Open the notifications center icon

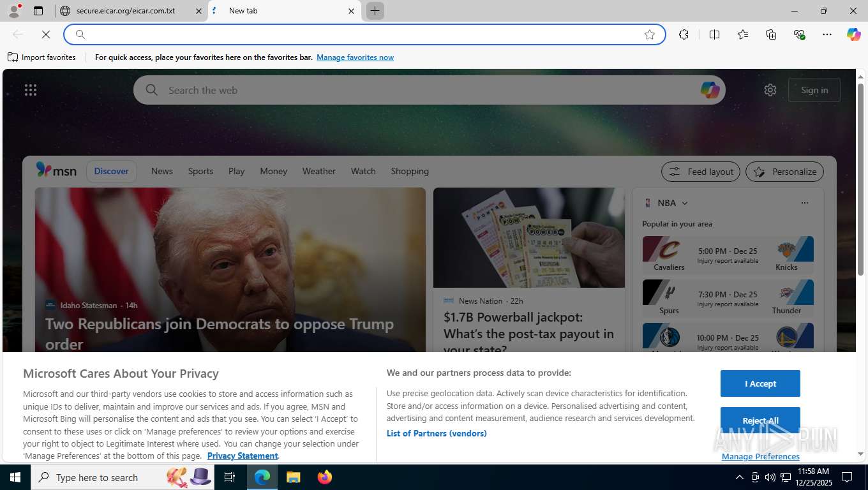[x=847, y=477]
